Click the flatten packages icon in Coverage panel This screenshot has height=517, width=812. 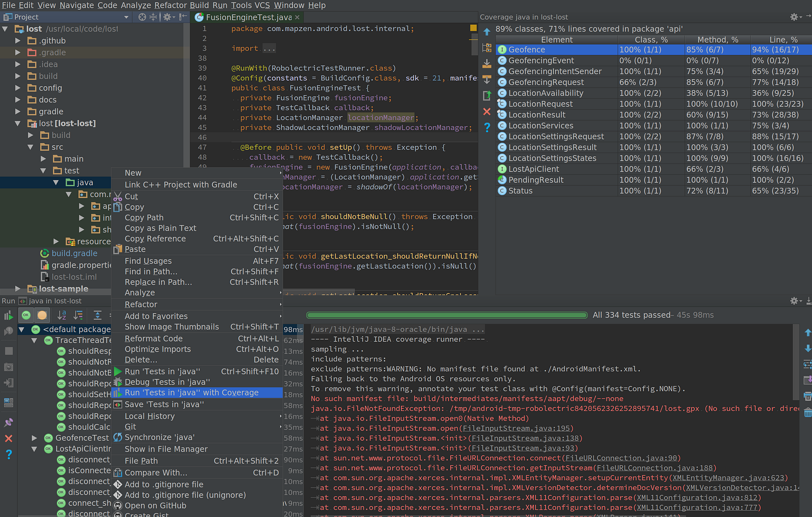pyautogui.click(x=487, y=48)
